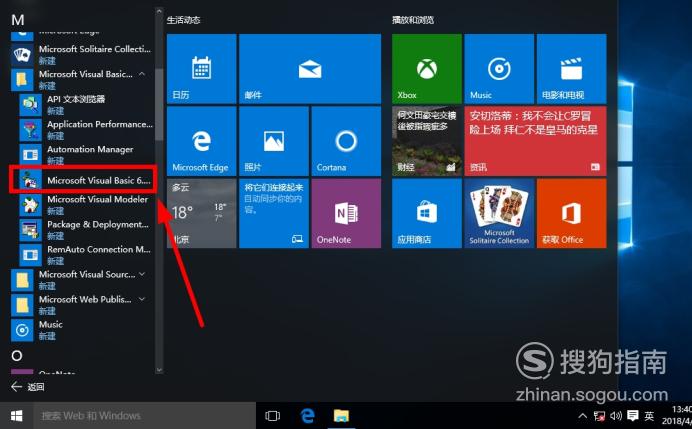Click the Microsoft Visual Basic folder icon
Image resolution: width=692 pixels, height=429 pixels.
click(x=22, y=79)
